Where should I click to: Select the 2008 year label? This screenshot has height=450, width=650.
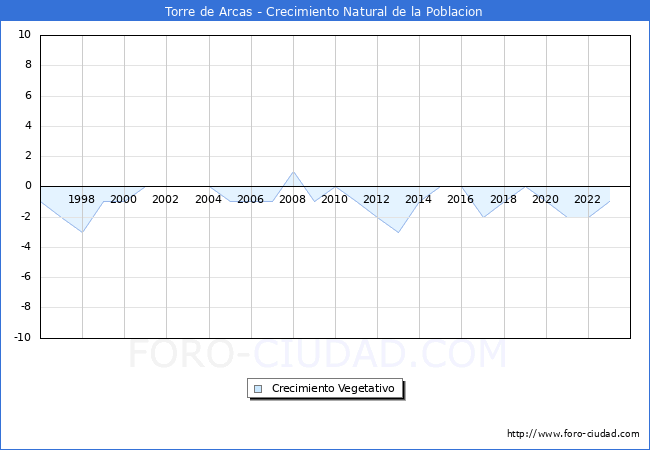[x=293, y=199]
